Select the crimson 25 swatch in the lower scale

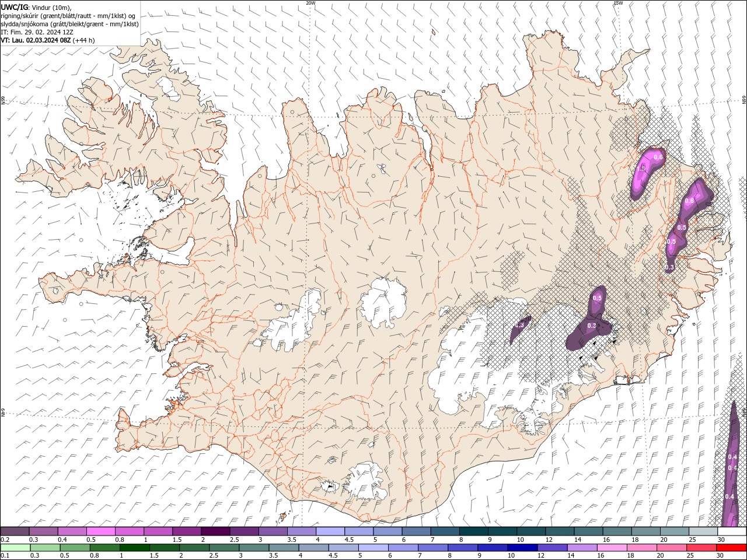pos(701,548)
